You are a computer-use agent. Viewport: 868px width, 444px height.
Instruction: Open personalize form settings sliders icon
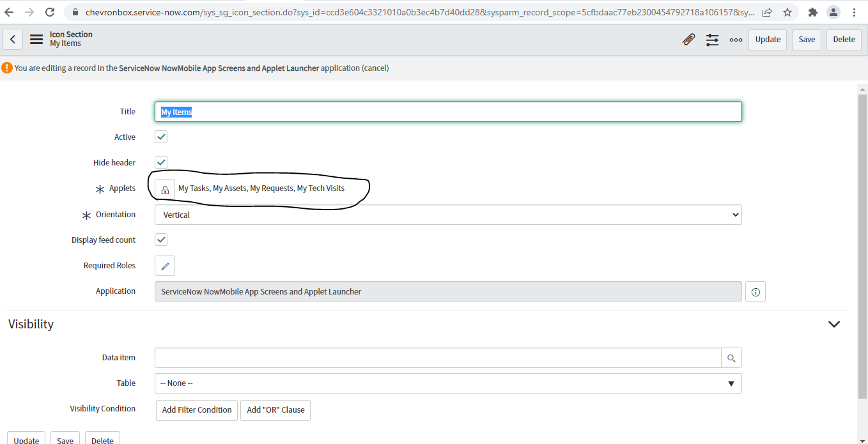712,40
